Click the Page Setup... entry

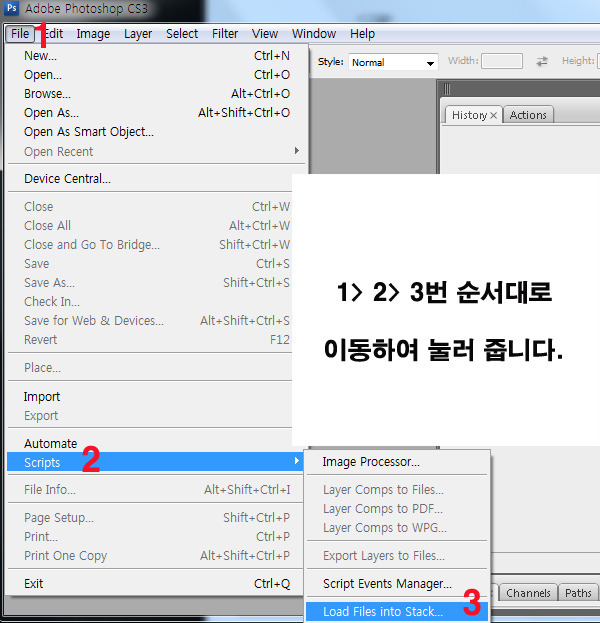pyautogui.click(x=157, y=518)
